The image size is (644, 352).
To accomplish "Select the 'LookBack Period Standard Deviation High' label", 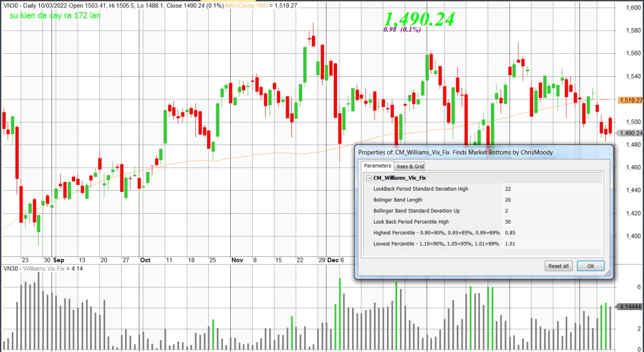I will [421, 189].
